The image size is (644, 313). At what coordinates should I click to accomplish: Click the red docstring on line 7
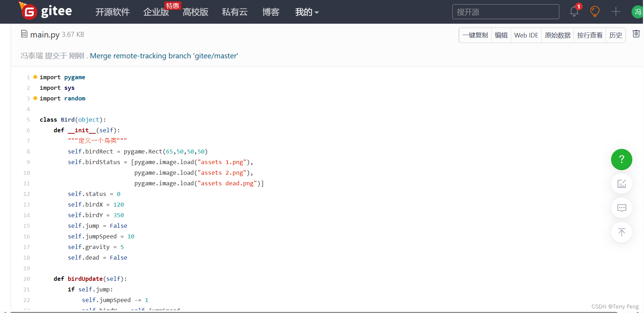click(97, 141)
